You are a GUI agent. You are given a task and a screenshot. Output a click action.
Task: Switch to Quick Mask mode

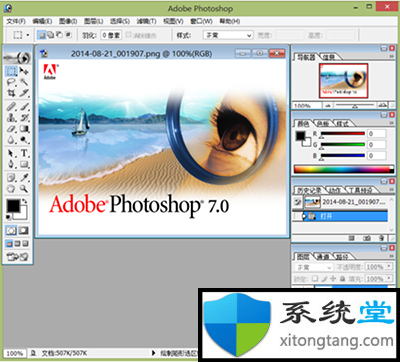(24, 230)
